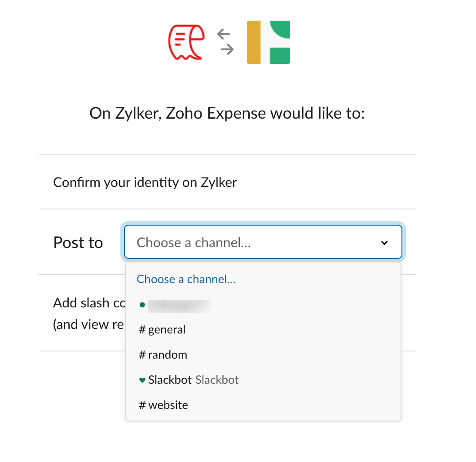Select the website channel option
476x462 pixels.
[x=263, y=405]
